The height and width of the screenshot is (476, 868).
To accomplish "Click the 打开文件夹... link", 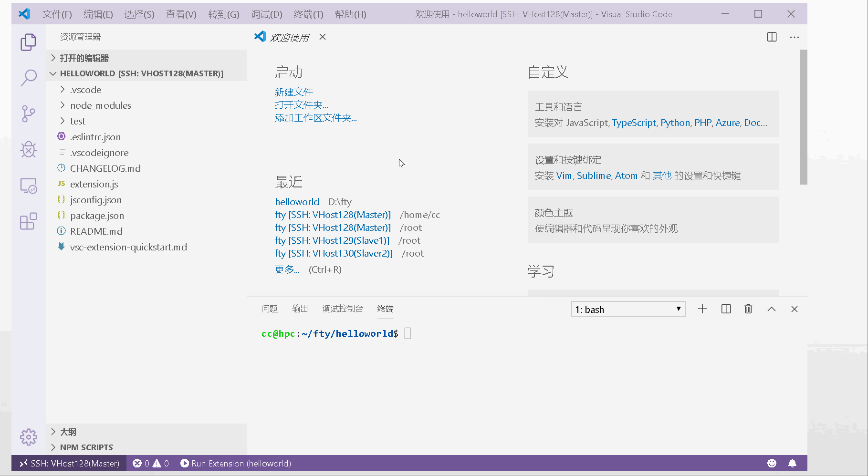I will coord(302,105).
